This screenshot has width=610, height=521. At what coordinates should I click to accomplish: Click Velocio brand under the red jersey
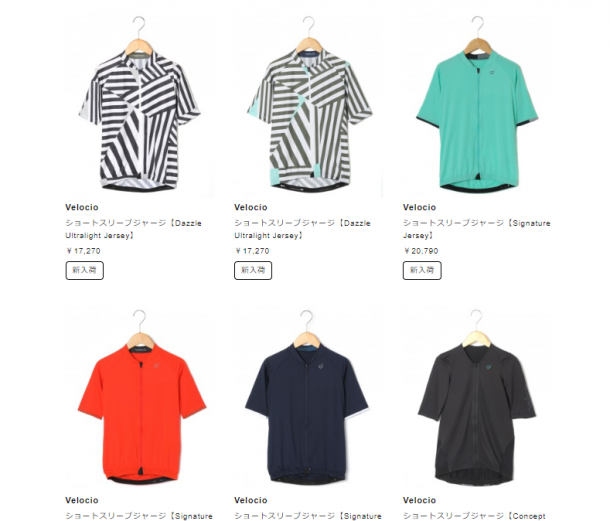pyautogui.click(x=82, y=500)
